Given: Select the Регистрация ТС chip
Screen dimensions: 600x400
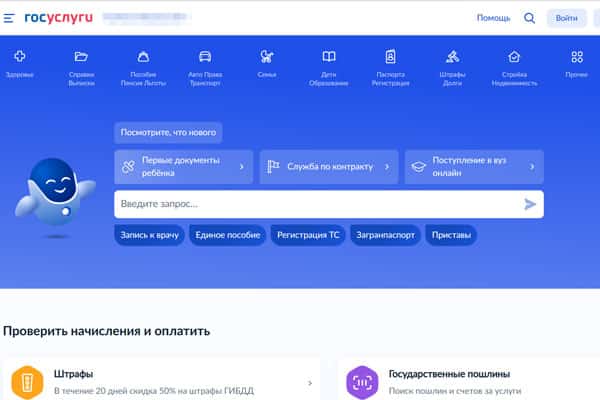Looking at the screenshot, I should [x=308, y=235].
